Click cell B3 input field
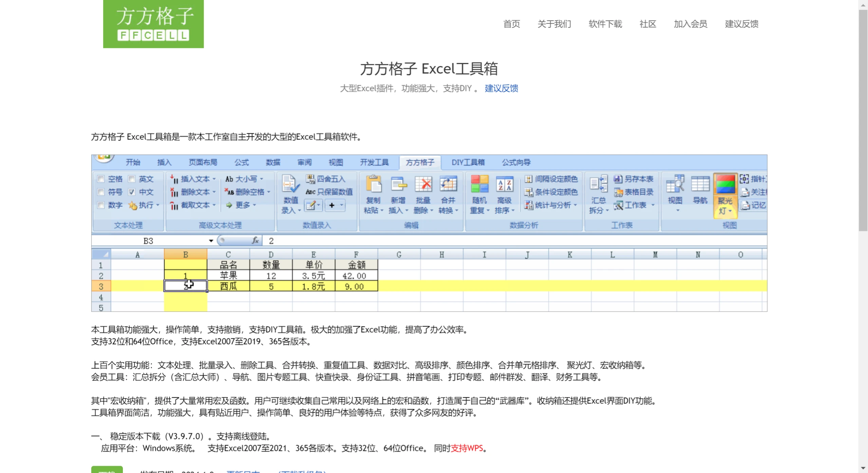This screenshot has width=868, height=473. coord(185,286)
